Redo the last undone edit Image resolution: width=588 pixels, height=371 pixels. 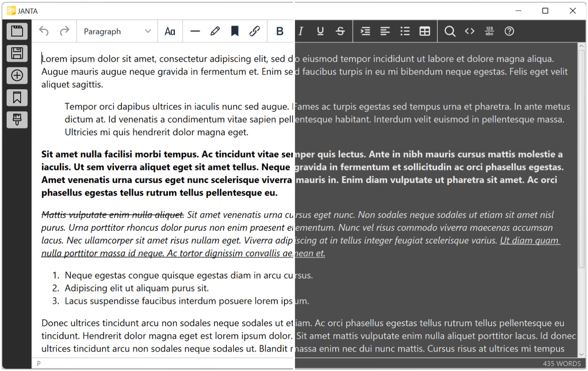coord(64,31)
